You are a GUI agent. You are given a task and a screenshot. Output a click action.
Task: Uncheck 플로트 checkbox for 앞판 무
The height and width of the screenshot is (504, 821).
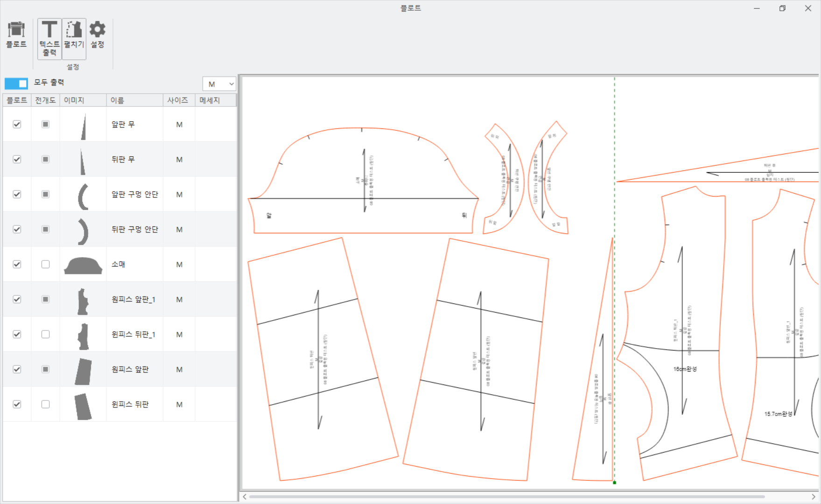[x=17, y=124]
